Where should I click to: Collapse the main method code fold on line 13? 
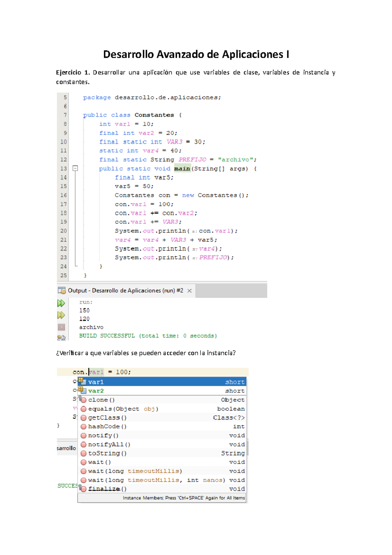click(x=75, y=168)
